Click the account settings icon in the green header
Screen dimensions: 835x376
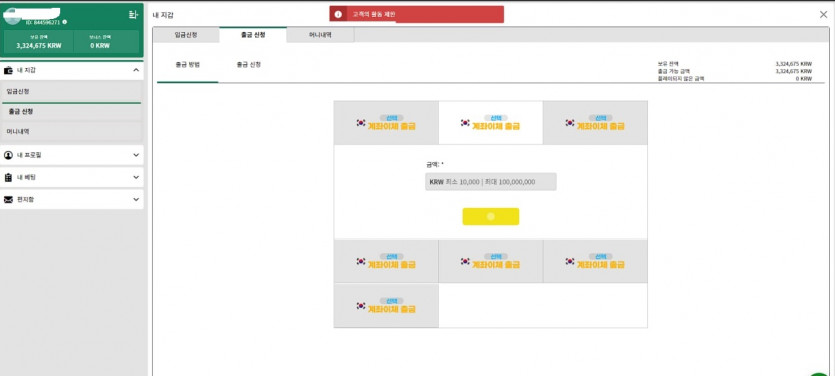[133, 15]
